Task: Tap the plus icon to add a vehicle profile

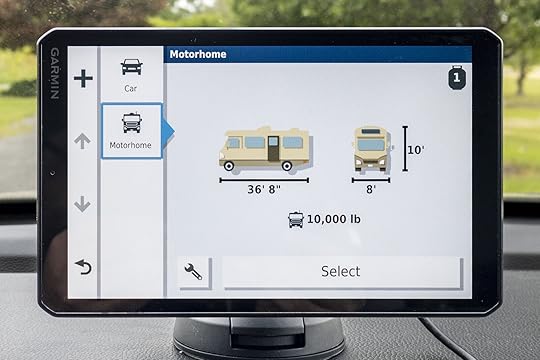Action: coord(83,78)
